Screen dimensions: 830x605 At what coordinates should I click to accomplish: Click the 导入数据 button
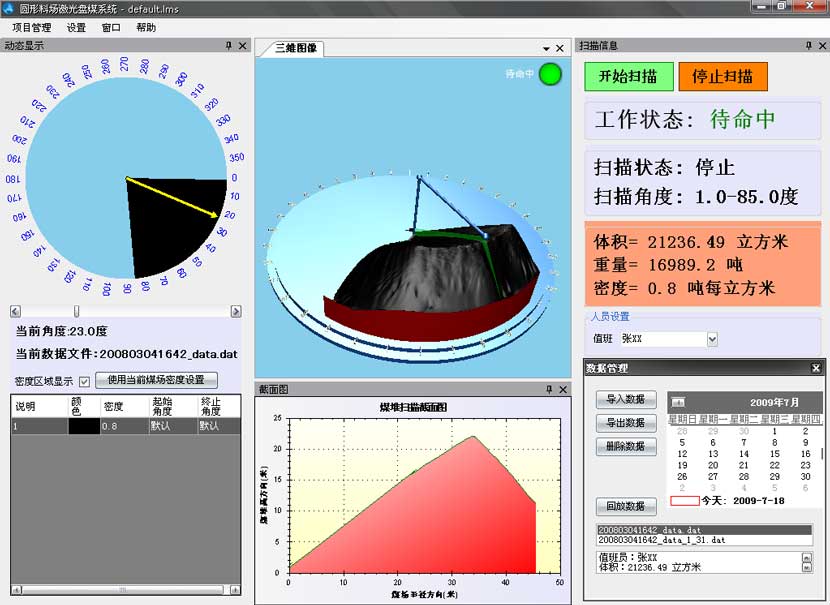click(x=625, y=400)
